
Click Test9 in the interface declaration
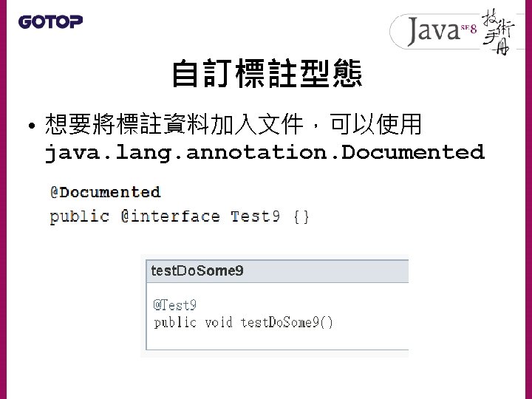click(256, 216)
